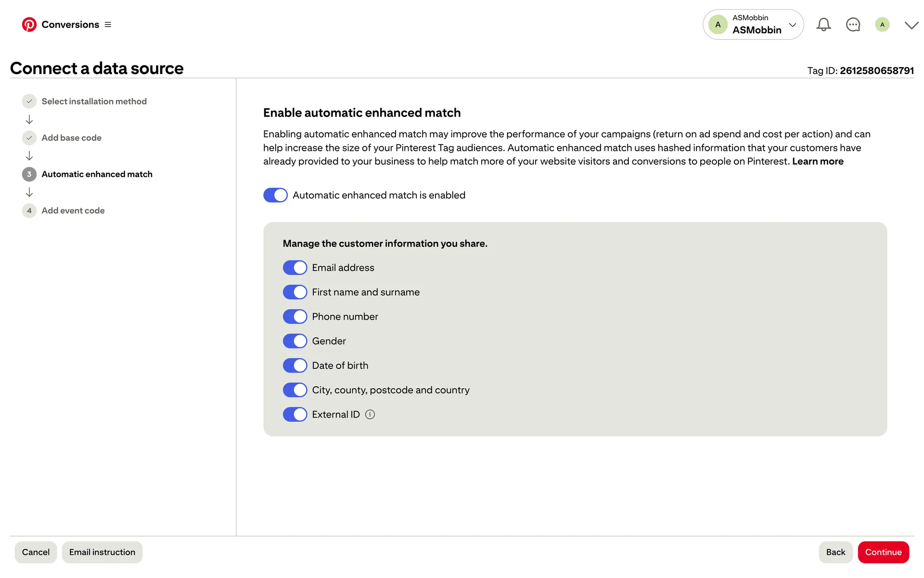
Task: Click the Continue button
Action: point(883,552)
